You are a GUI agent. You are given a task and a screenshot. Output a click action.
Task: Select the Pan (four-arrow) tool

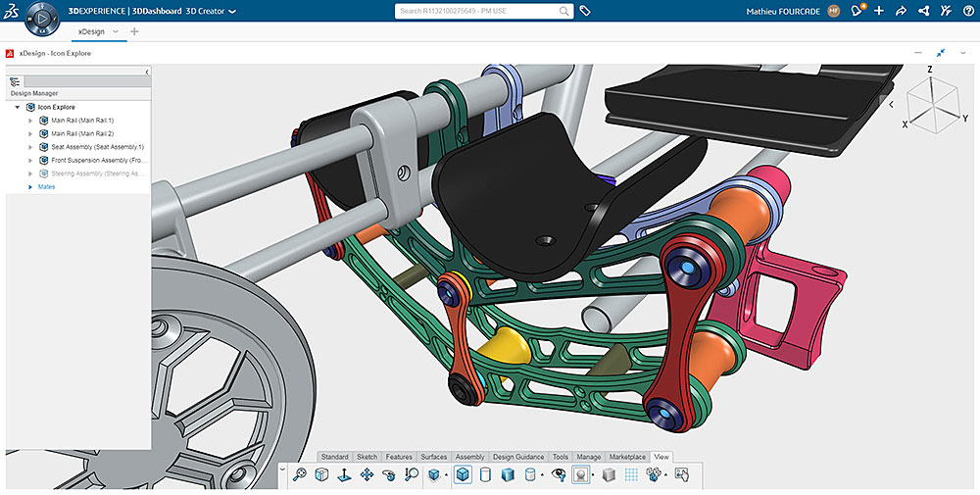click(367, 475)
